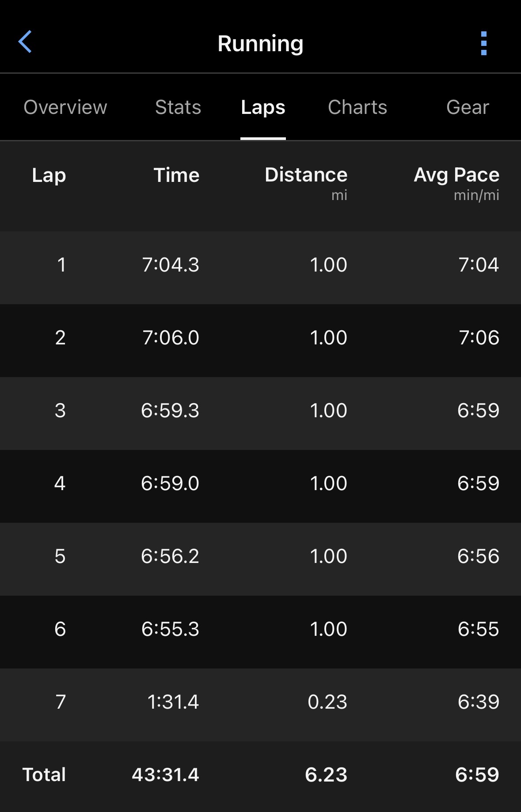
Task: Tap lap 3 time 6:59.3
Action: (170, 411)
